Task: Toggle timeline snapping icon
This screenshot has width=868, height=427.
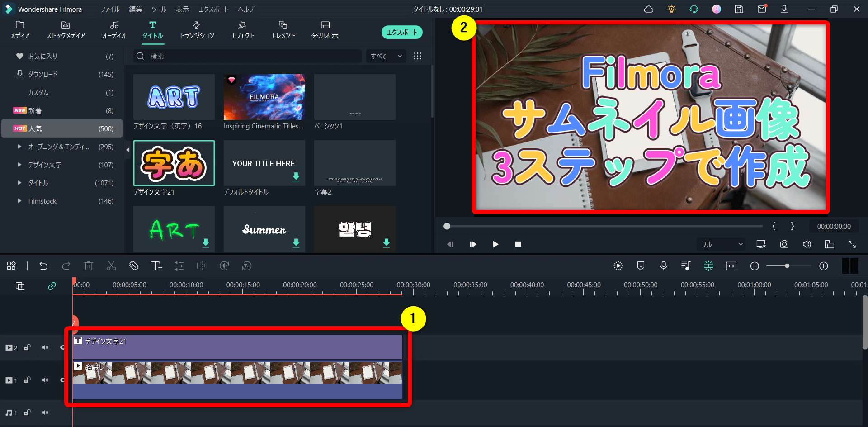Action: pos(708,266)
